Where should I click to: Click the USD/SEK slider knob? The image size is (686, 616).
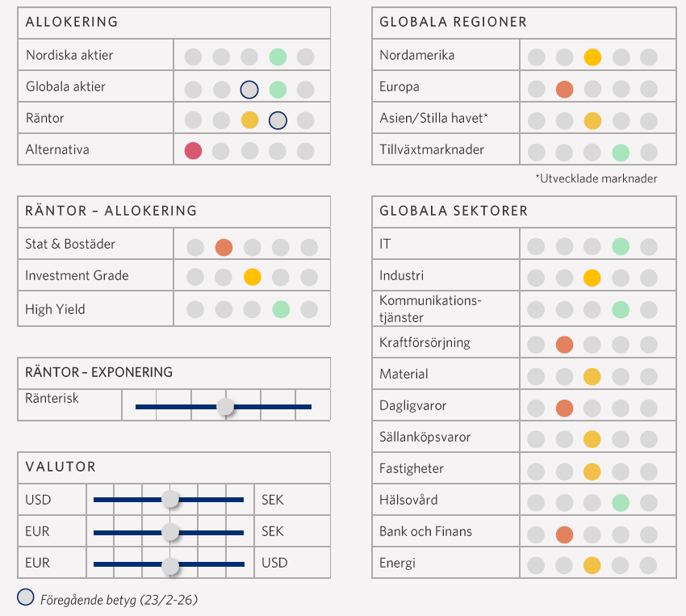[x=170, y=500]
